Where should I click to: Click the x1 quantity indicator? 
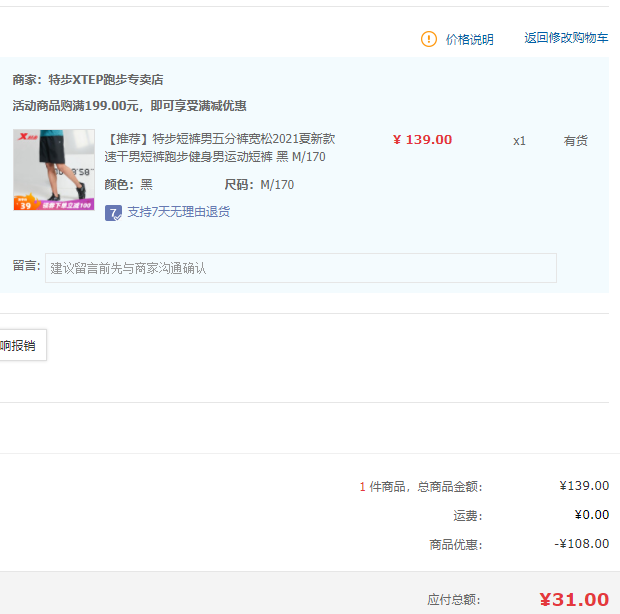519,141
